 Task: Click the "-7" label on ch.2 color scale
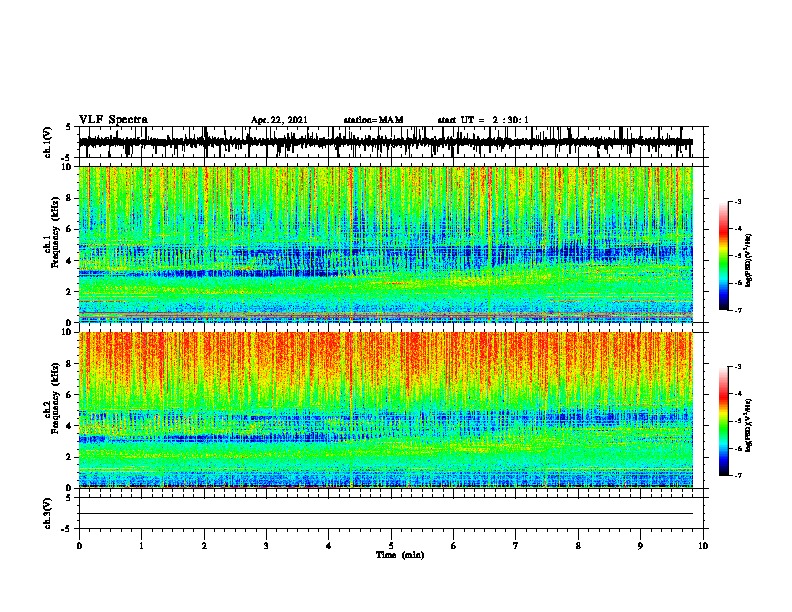(738, 475)
